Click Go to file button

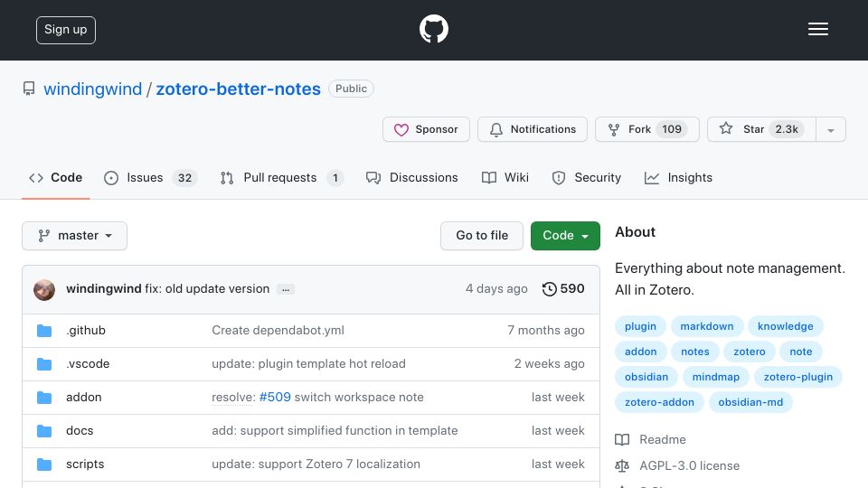click(482, 236)
